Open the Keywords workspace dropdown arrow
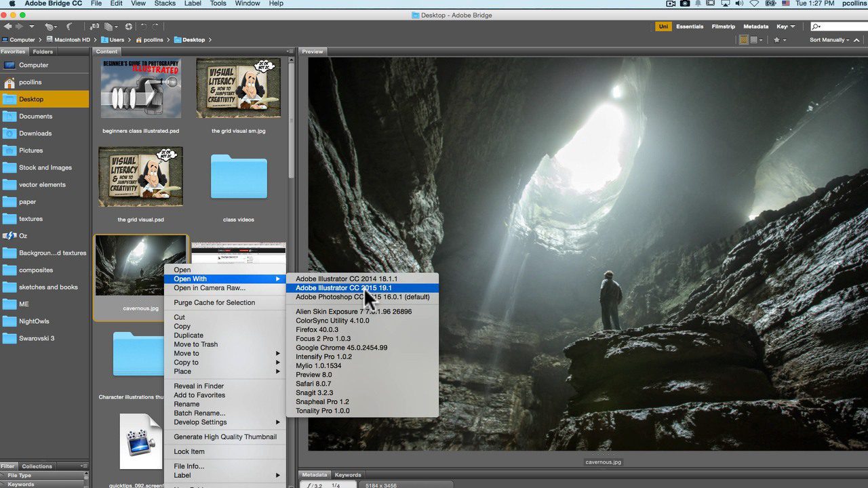The height and width of the screenshot is (488, 868). [793, 26]
